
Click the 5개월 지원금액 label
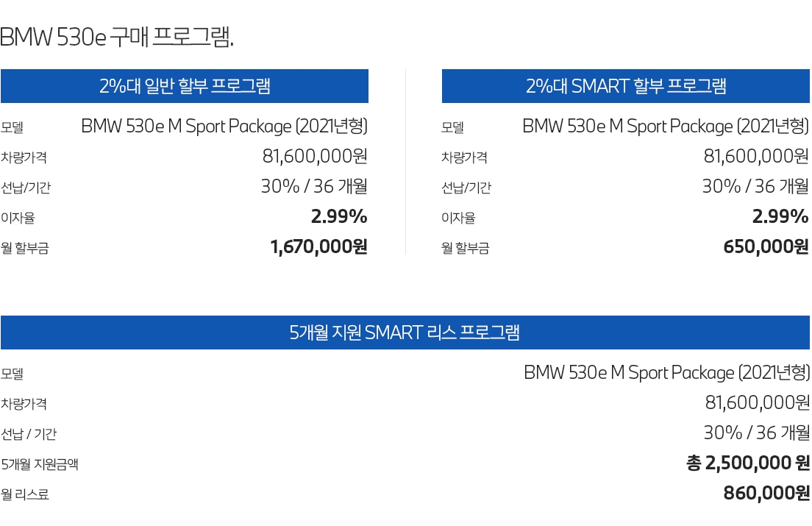40,464
